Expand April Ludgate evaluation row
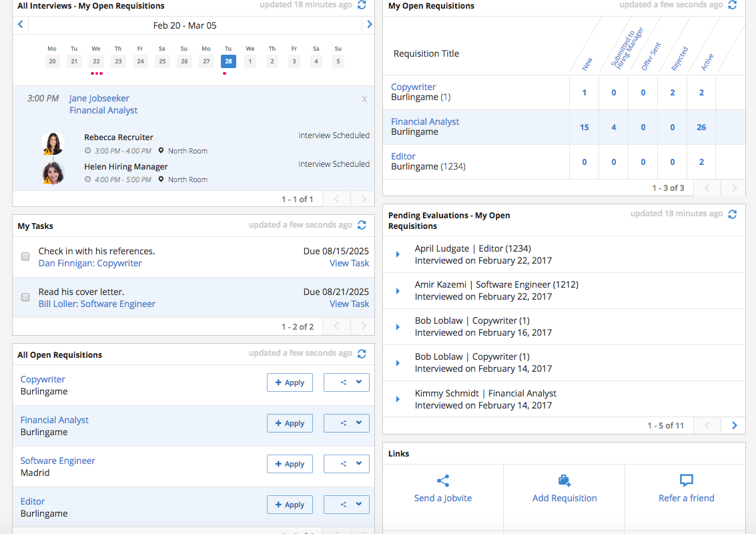756x534 pixels. click(x=398, y=254)
